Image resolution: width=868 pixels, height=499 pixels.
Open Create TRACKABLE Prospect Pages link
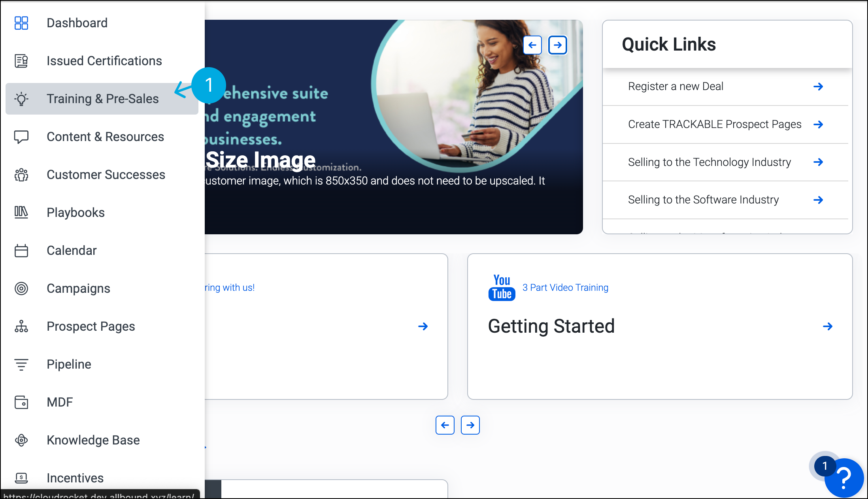[715, 124]
